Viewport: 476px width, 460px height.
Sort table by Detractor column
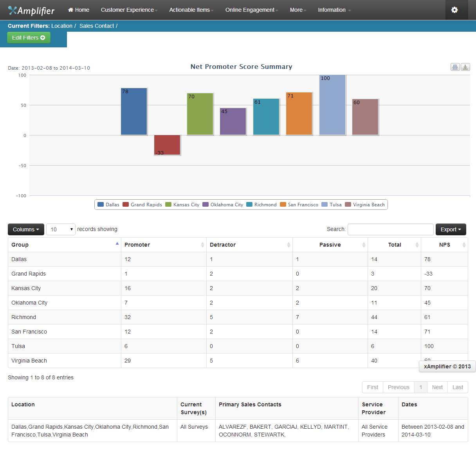pyautogui.click(x=249, y=245)
